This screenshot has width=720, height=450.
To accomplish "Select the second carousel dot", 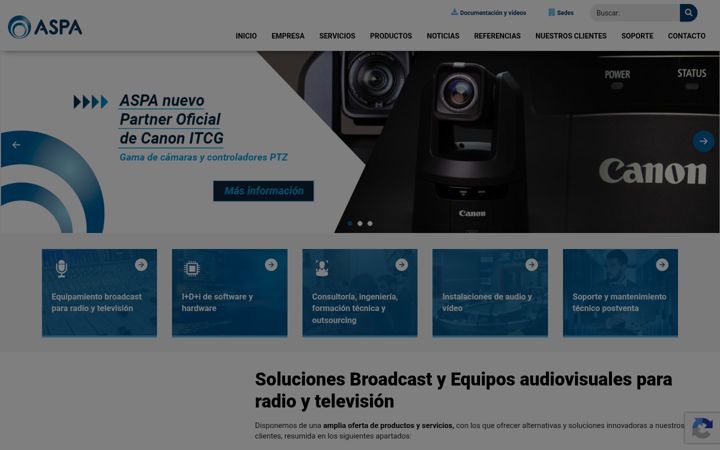I will point(360,223).
